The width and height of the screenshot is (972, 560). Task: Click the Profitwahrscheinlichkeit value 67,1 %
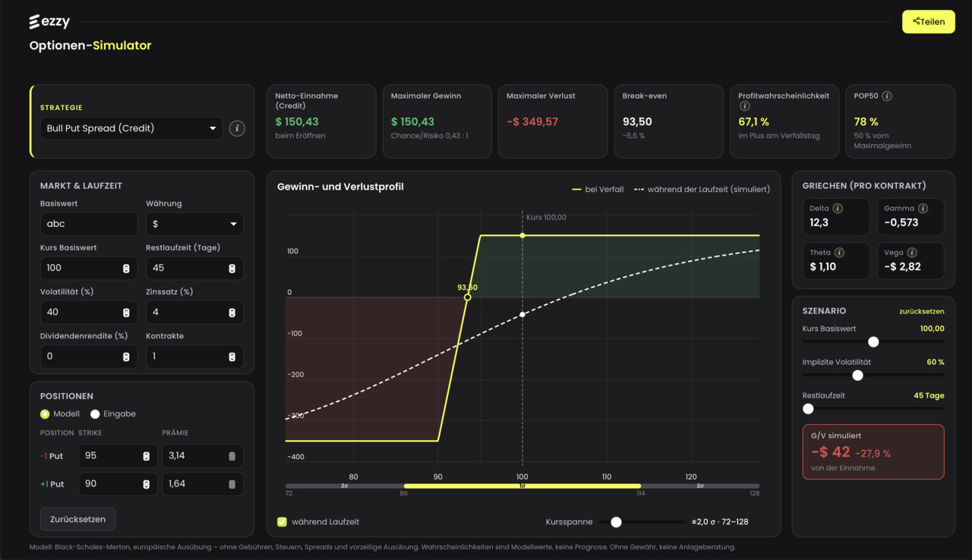click(754, 121)
